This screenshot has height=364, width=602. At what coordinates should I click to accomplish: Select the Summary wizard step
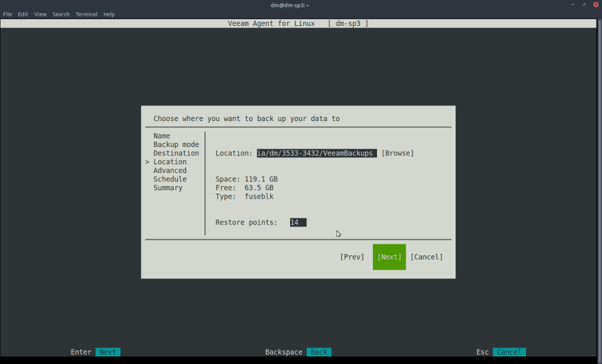coord(168,187)
